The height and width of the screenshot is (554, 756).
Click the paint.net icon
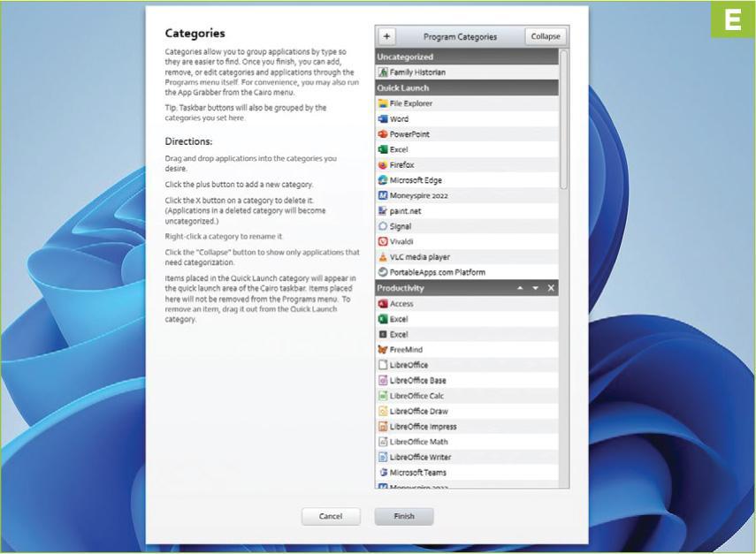(x=383, y=211)
